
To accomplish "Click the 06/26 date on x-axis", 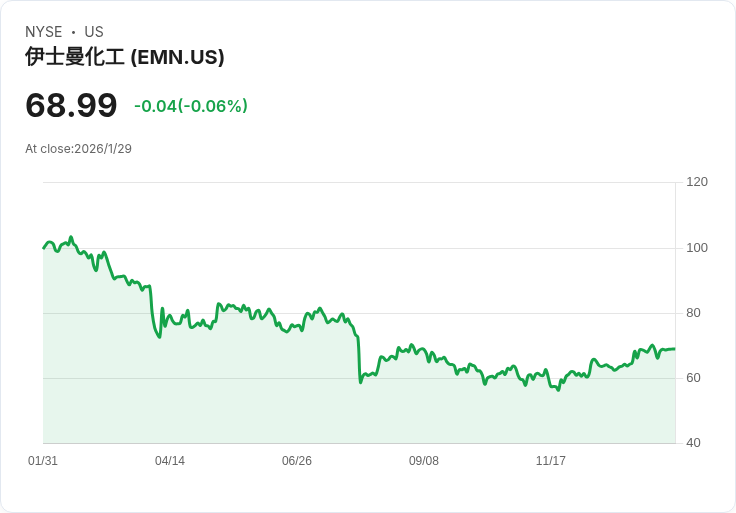I will click(x=297, y=461).
